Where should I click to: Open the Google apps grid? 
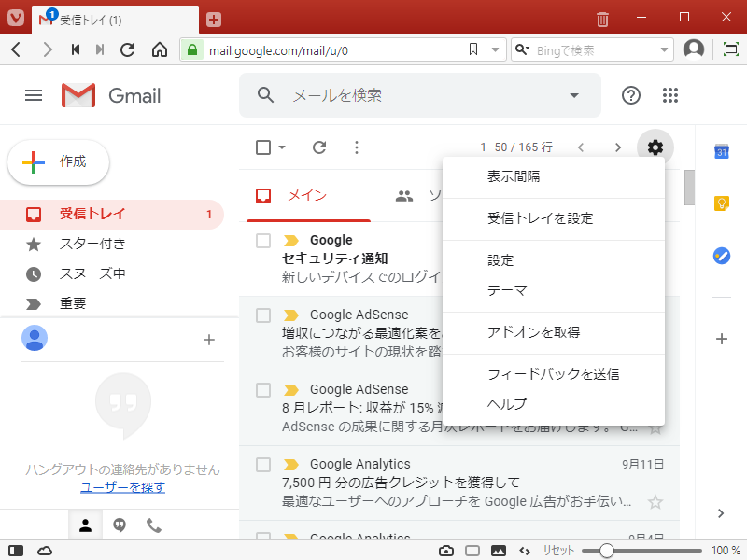coord(670,95)
